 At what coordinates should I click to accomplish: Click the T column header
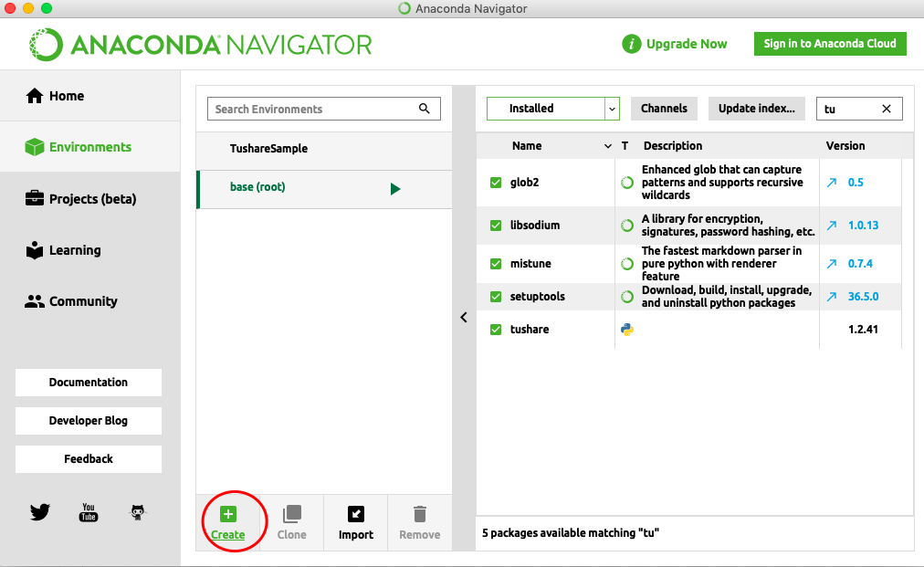pos(625,145)
